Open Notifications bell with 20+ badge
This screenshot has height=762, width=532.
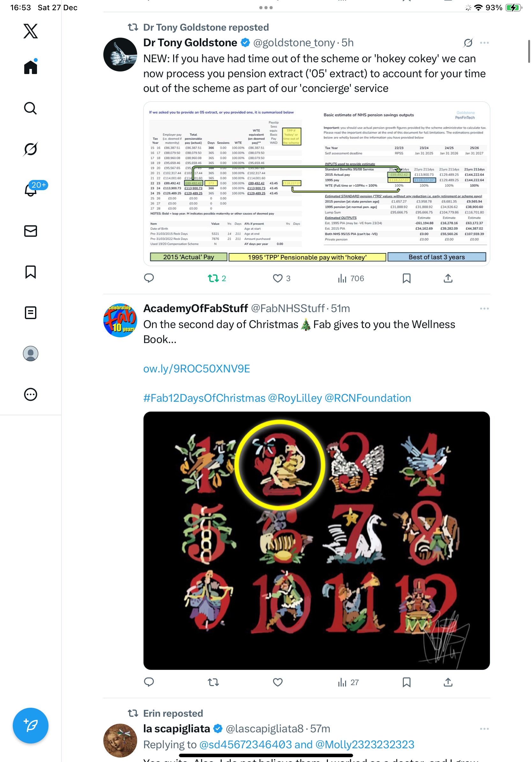pyautogui.click(x=31, y=190)
